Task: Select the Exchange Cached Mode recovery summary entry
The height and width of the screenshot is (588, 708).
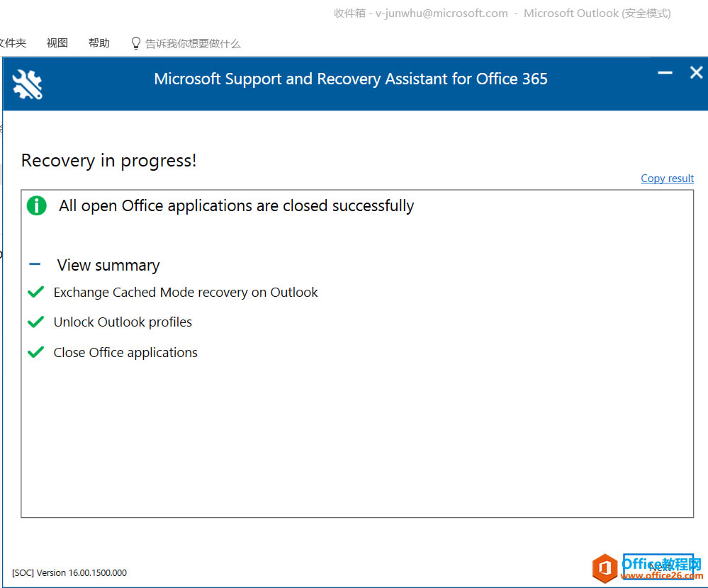Action: tap(186, 292)
